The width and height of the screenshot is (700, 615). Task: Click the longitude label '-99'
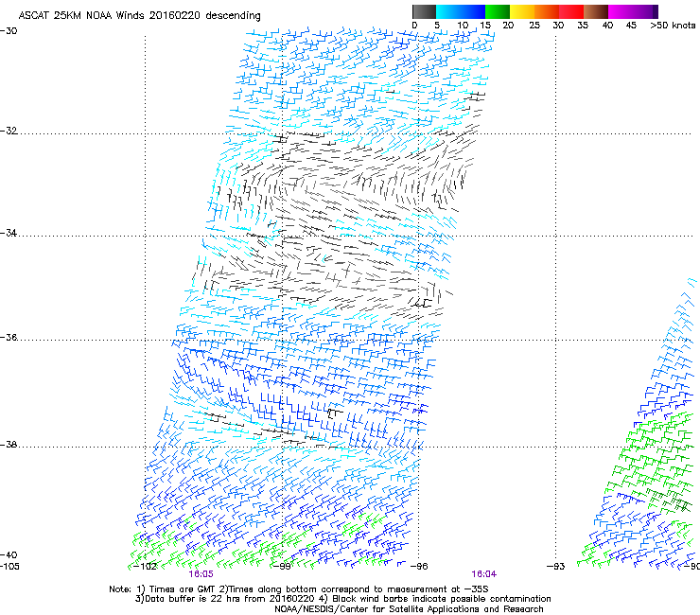point(282,567)
